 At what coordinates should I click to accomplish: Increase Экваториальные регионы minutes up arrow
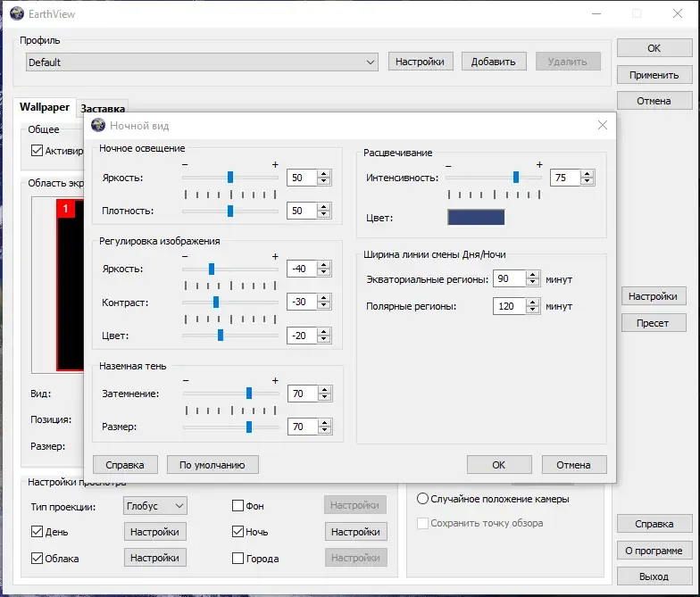pos(532,275)
